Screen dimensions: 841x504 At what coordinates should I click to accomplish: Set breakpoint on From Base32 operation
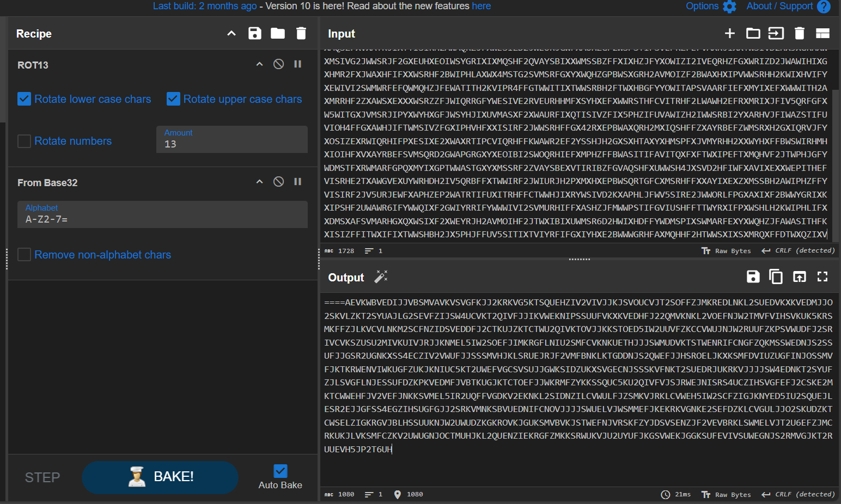click(x=297, y=182)
